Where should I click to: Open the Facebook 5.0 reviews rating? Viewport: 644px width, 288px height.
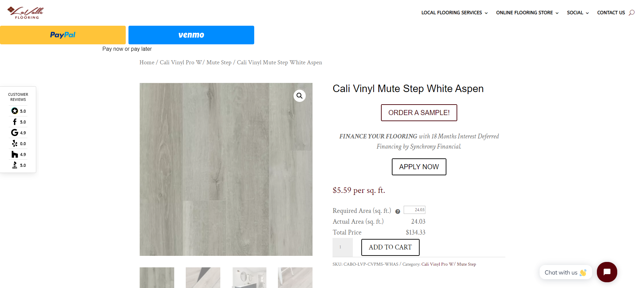pos(18,122)
